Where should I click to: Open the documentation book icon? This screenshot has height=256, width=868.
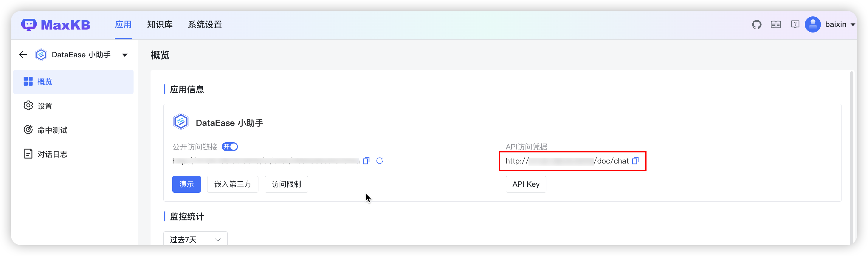[x=776, y=25]
